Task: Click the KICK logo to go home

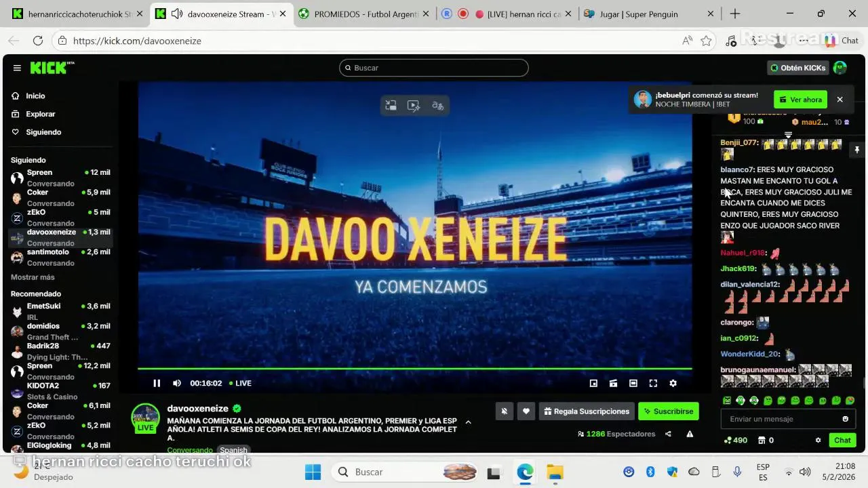Action: 52,68
